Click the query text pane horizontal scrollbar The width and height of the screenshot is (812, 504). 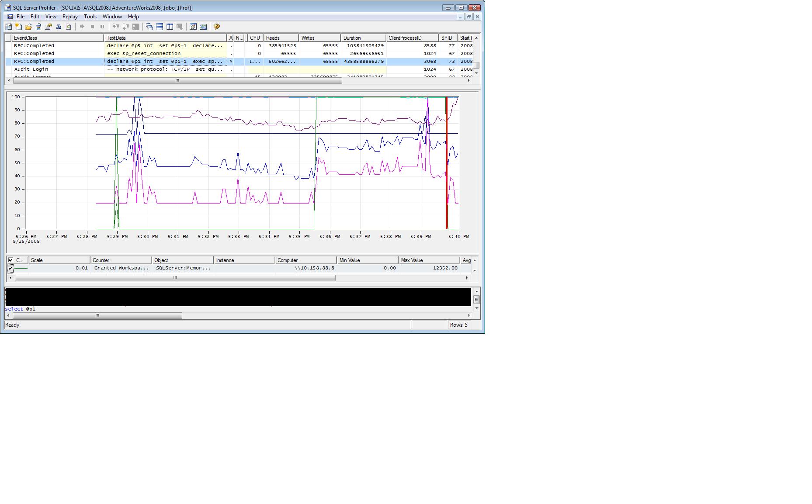click(x=97, y=315)
